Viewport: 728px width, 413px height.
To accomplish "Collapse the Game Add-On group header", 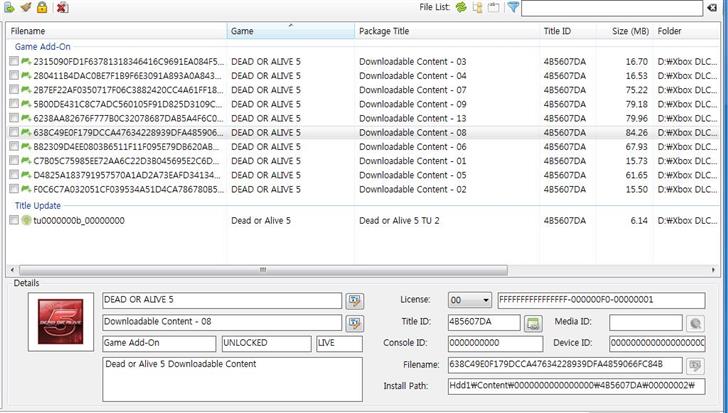I will pos(42,46).
